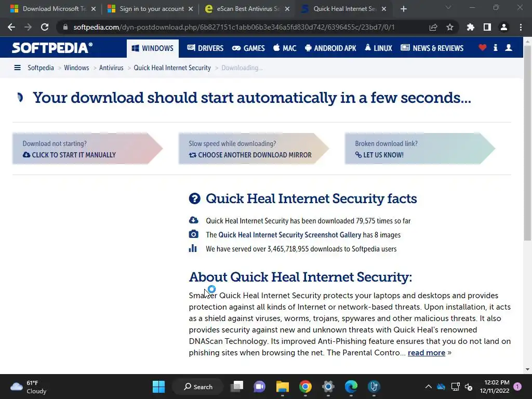View site information via the lock icon
The width and height of the screenshot is (532, 399).
(x=65, y=27)
